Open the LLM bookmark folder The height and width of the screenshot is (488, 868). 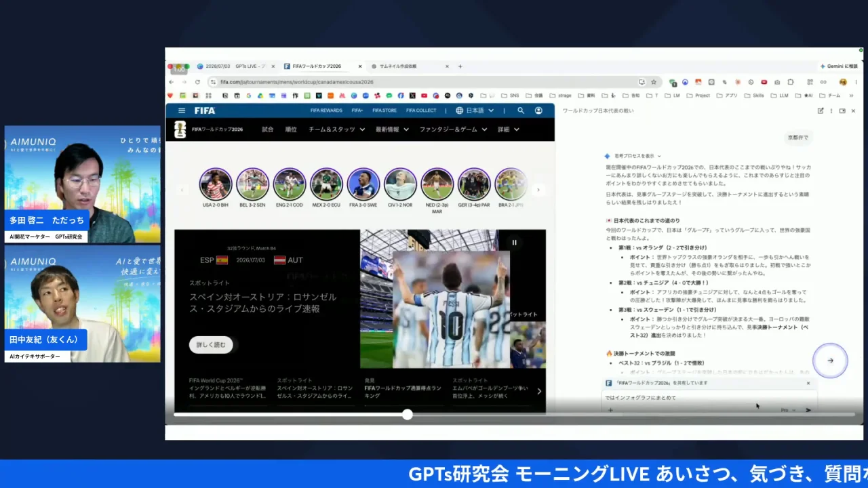(779, 96)
